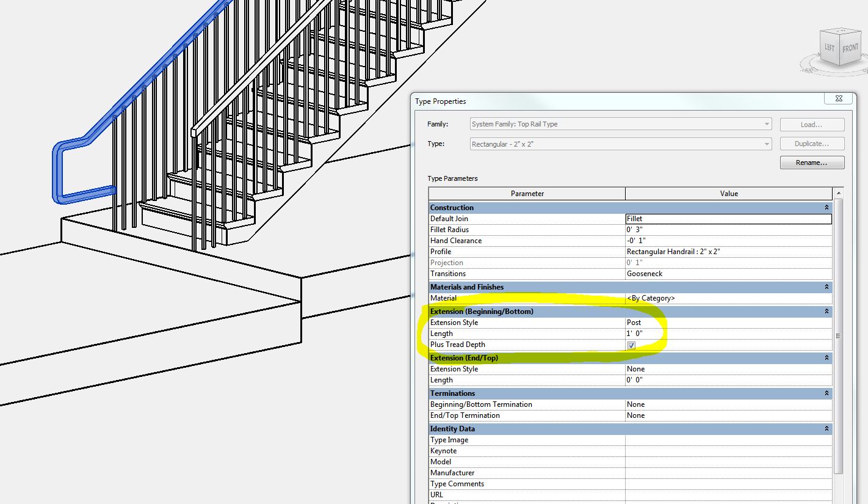The width and height of the screenshot is (868, 504).
Task: Edit the Hand Clearance value field
Action: 728,240
